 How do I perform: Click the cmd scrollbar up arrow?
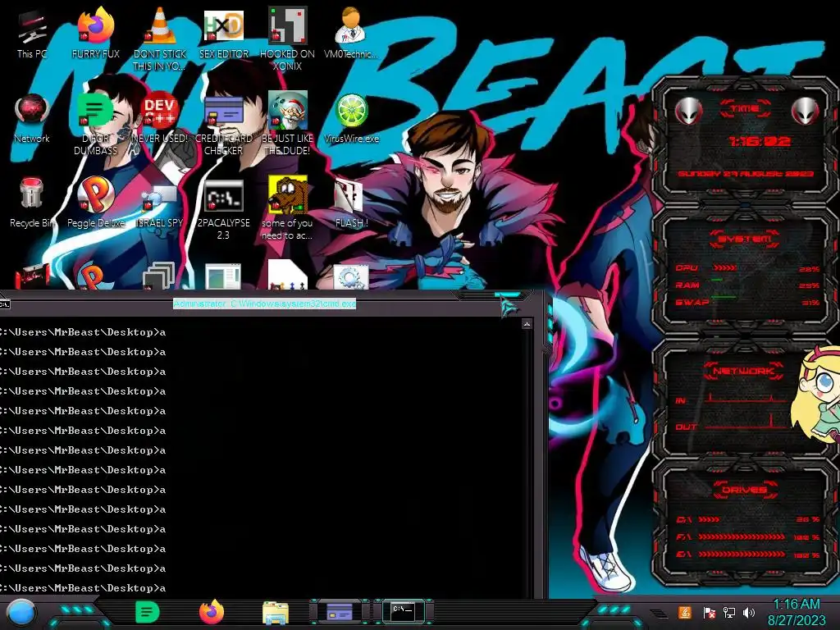click(x=527, y=323)
